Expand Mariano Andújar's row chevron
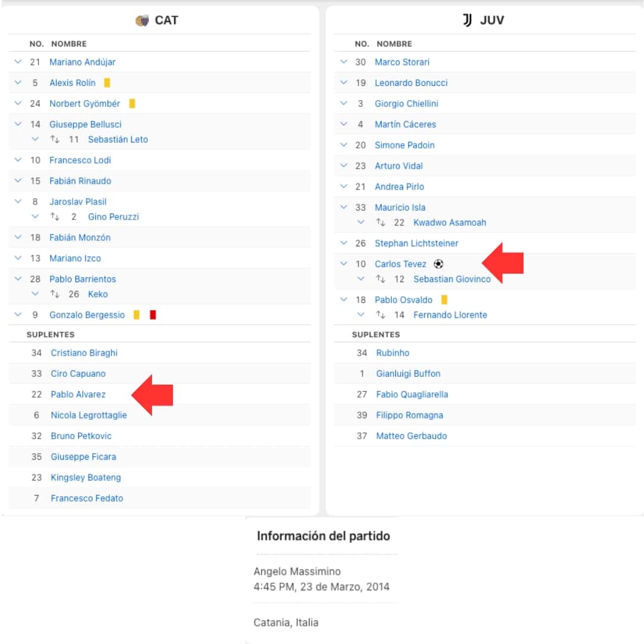The height and width of the screenshot is (644, 644). (x=18, y=62)
